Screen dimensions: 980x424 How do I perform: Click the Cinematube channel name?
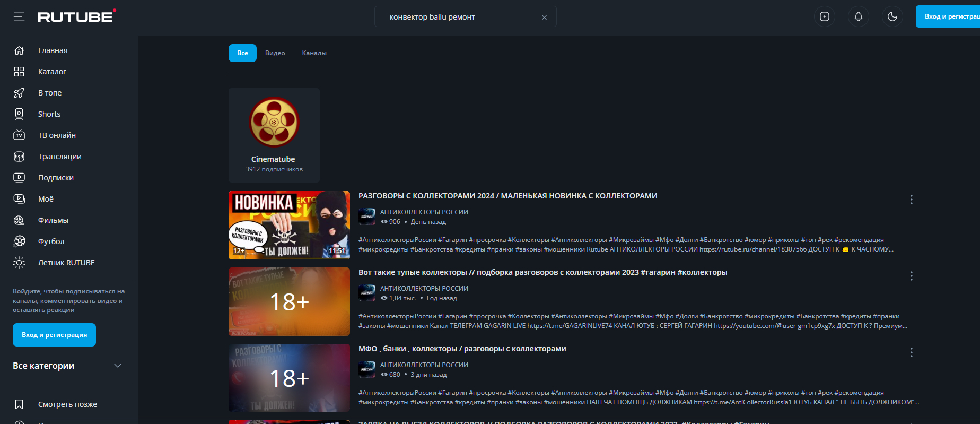coord(273,159)
